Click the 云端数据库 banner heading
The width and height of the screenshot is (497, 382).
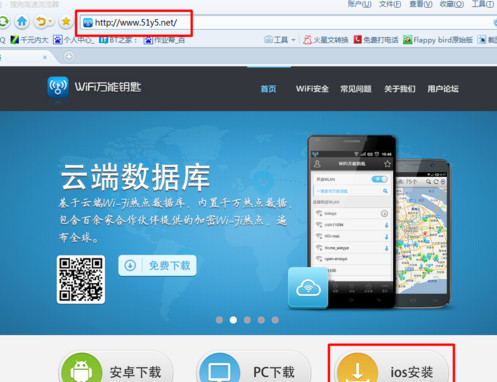135,177
